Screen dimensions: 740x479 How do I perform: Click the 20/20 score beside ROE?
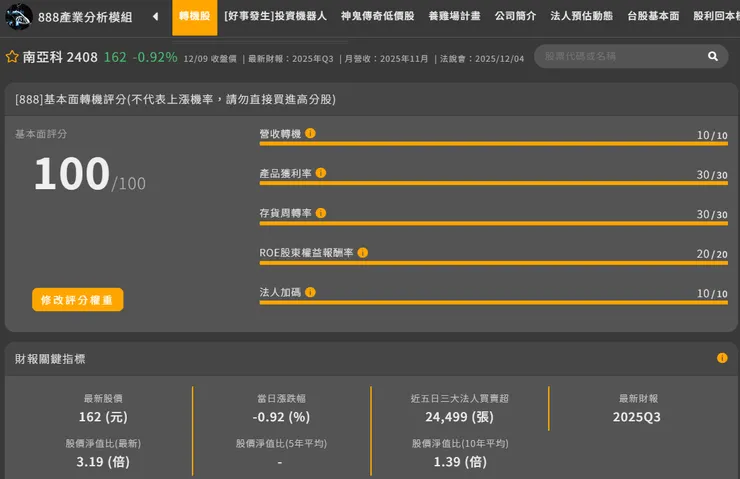click(x=712, y=254)
